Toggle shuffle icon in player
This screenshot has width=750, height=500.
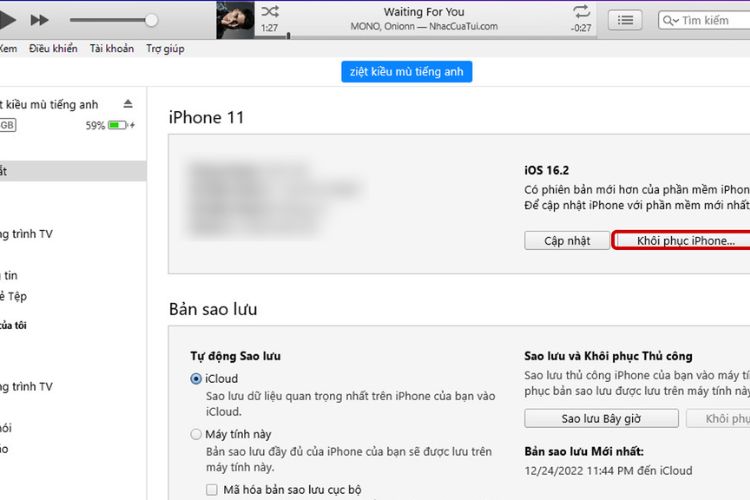(270, 11)
